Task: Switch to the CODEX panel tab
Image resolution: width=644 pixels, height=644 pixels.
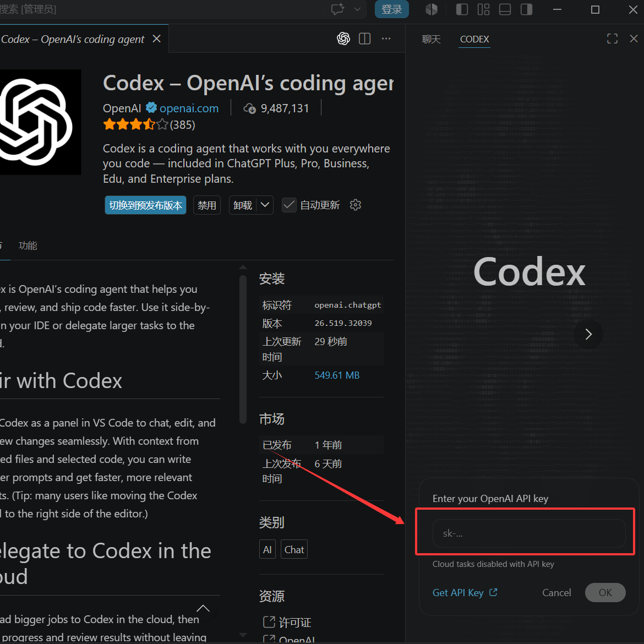Action: coord(474,39)
